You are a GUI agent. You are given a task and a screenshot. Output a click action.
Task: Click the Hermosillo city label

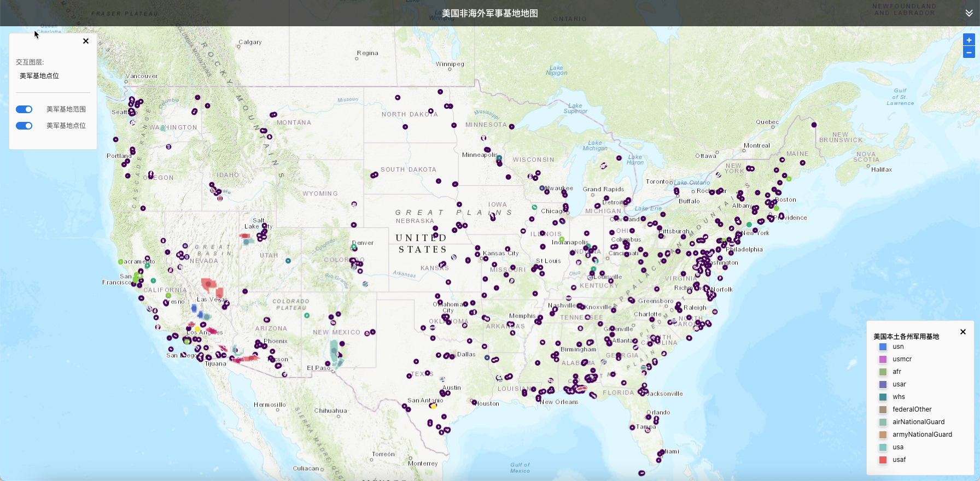(270, 404)
